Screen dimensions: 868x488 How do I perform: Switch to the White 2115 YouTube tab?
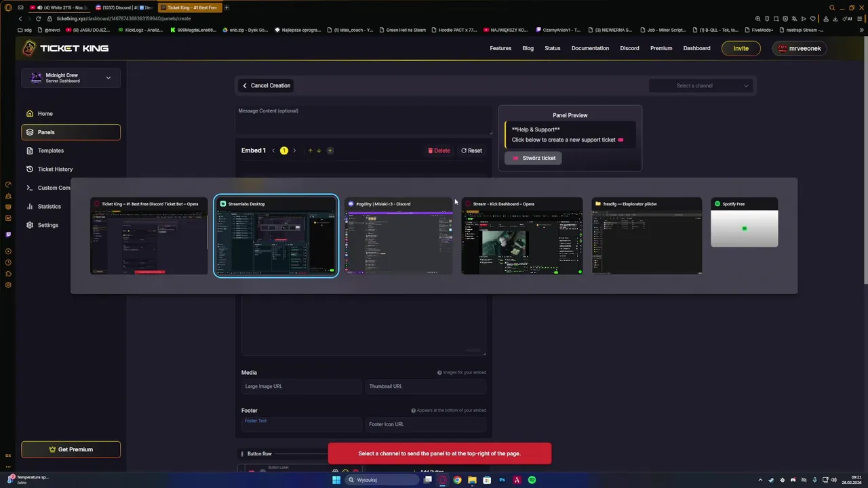tap(60, 7)
